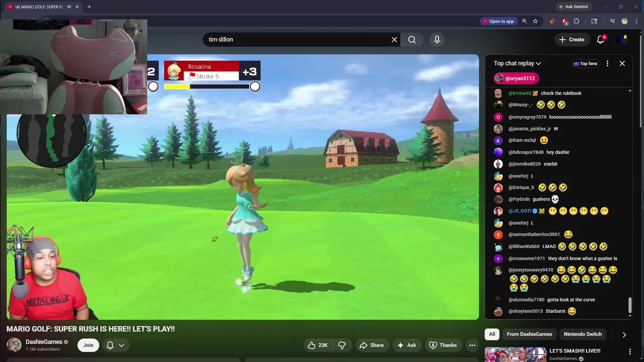Open the orange extension icon
The image size is (644, 362).
[x=552, y=21]
